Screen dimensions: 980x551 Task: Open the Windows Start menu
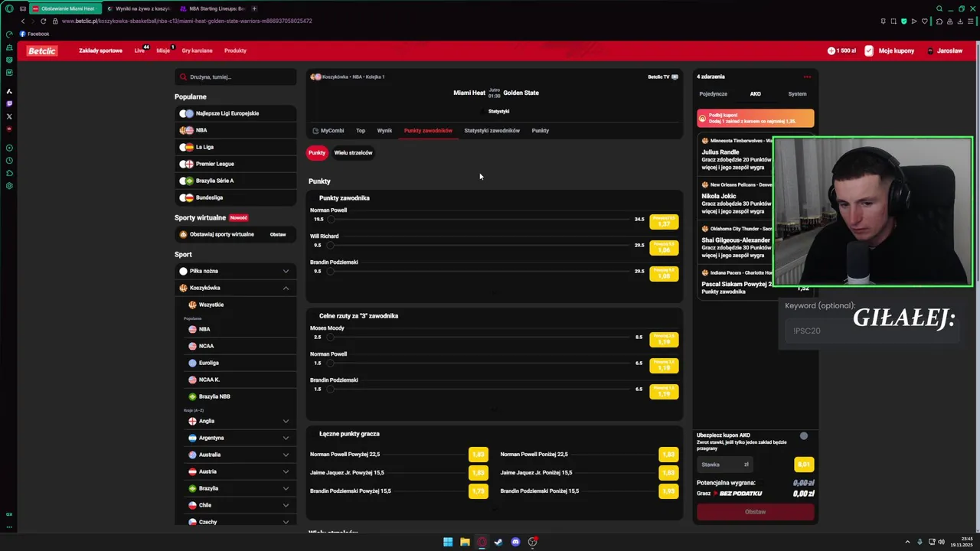pos(448,542)
